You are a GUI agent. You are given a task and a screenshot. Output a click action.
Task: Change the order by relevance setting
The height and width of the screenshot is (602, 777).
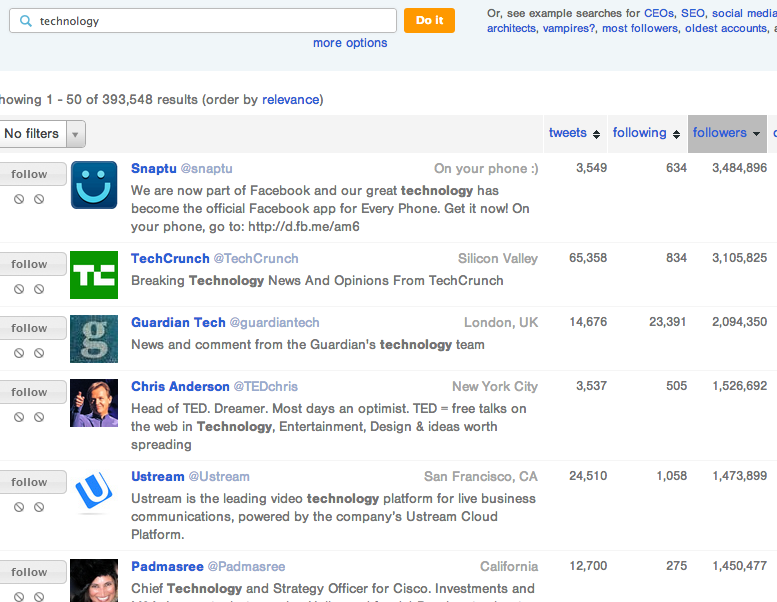[x=291, y=100]
